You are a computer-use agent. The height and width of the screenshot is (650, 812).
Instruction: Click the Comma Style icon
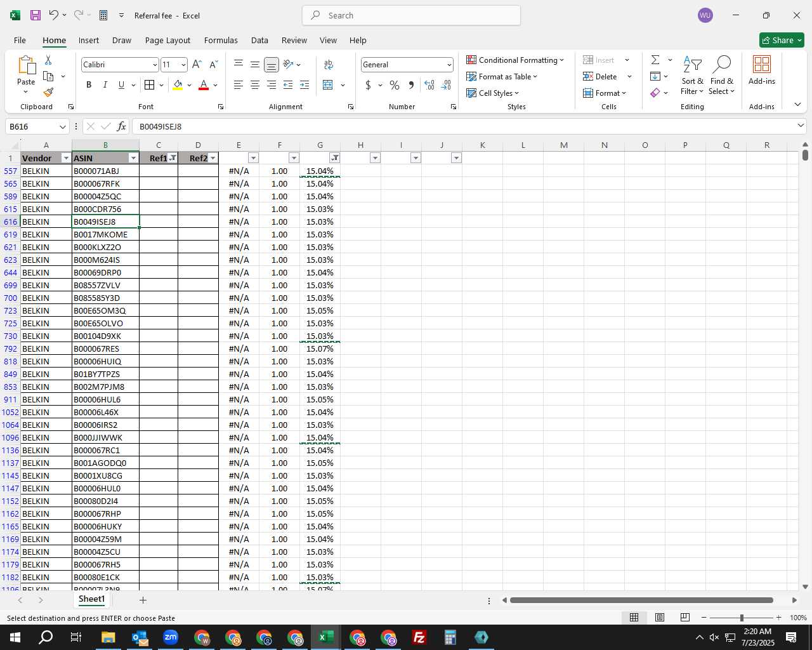[411, 85]
